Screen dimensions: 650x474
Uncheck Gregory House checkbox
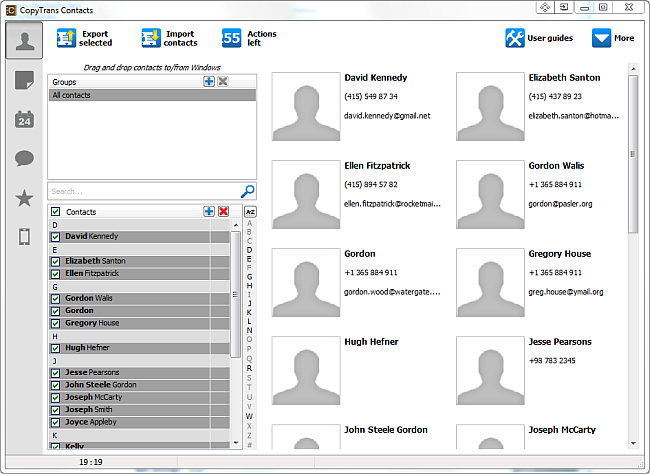click(55, 323)
